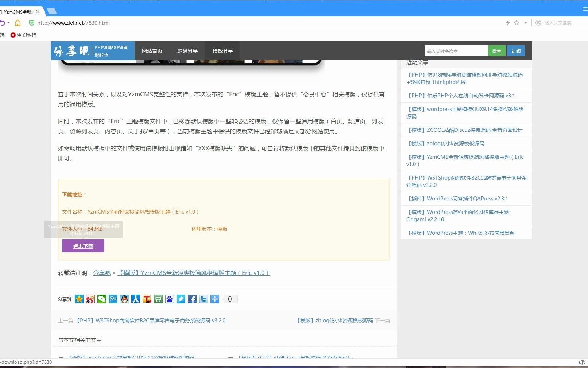Click the 与本文相关的文章 heading
The width and height of the screenshot is (588, 368).
pyautogui.click(x=80, y=340)
